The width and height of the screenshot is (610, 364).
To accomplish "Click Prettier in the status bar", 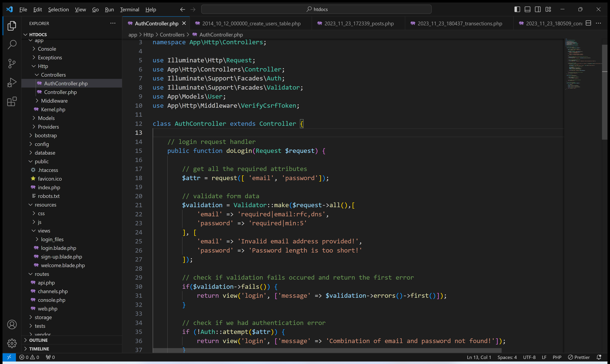I will click(579, 357).
